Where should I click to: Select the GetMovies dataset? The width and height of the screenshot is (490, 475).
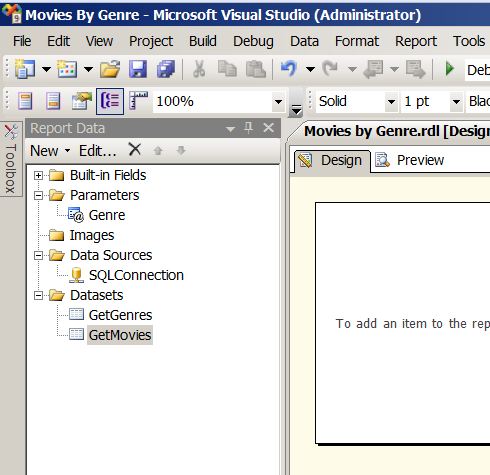point(120,335)
